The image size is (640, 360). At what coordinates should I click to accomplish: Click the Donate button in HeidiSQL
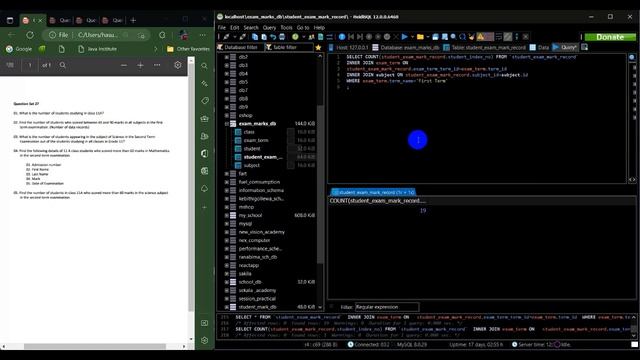610,37
